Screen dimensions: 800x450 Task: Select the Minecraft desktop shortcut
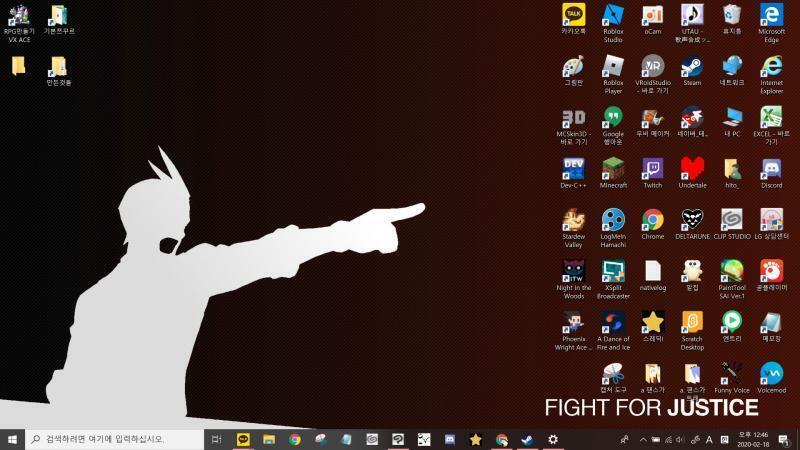pos(613,173)
